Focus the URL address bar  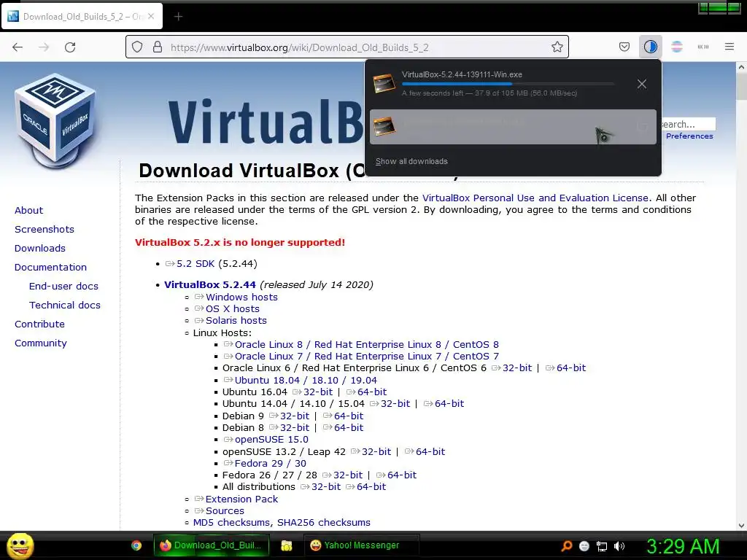[347, 47]
